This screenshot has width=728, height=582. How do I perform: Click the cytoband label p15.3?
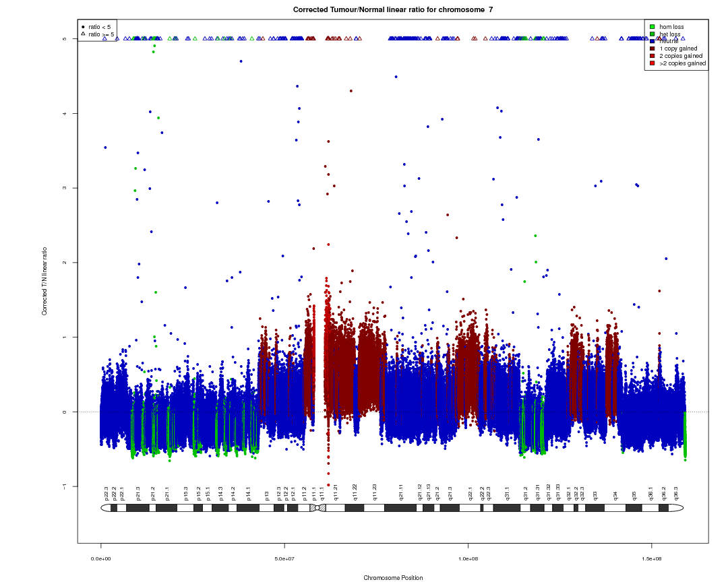coord(186,493)
